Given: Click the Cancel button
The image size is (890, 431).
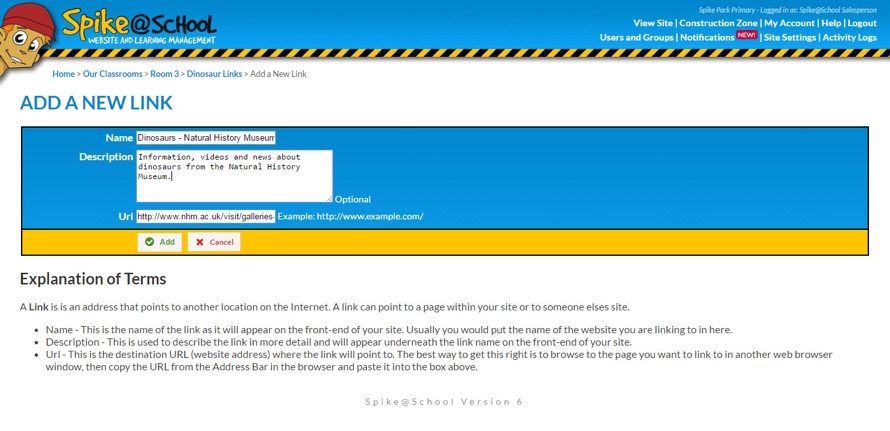Looking at the screenshot, I should [214, 242].
